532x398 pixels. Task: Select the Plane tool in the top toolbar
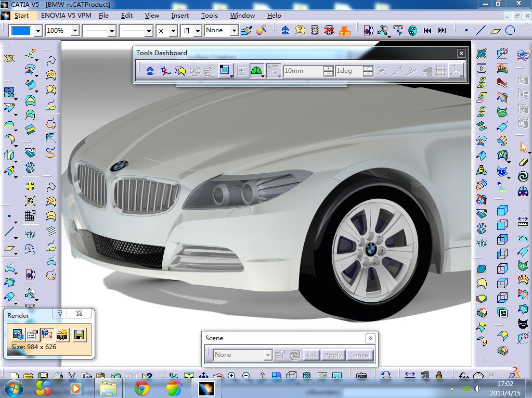(x=496, y=31)
